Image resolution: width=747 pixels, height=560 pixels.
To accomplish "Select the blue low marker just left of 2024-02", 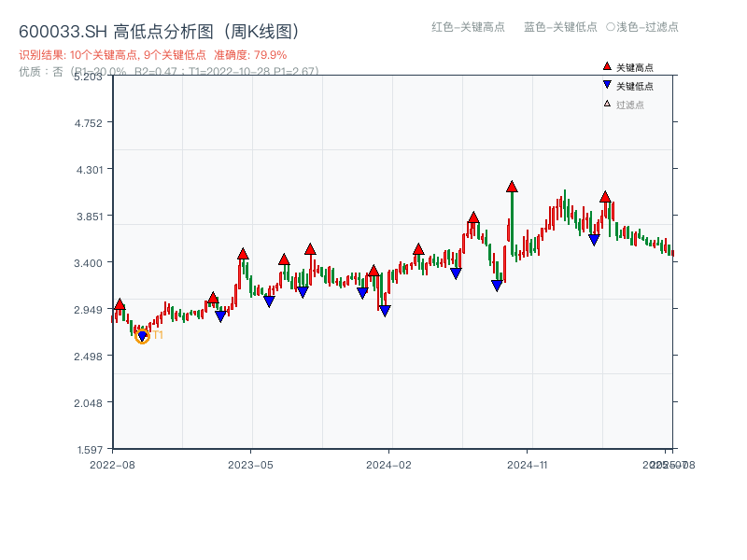I will [385, 311].
